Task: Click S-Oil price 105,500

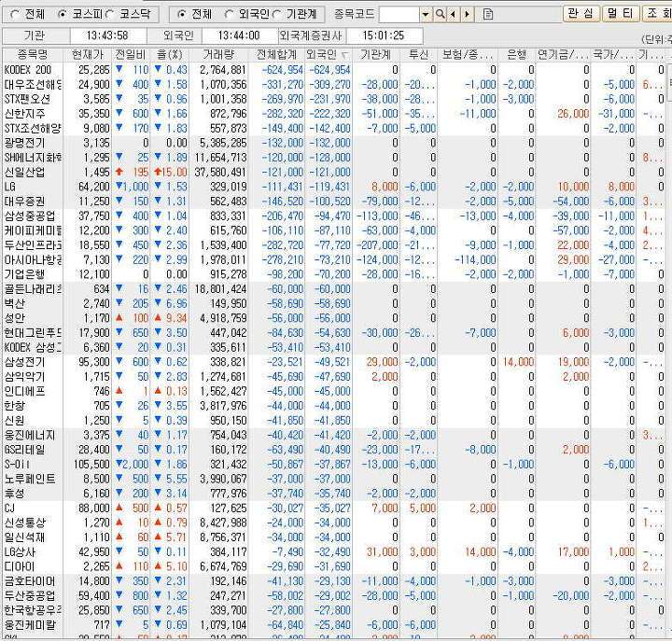Action: [x=91, y=465]
